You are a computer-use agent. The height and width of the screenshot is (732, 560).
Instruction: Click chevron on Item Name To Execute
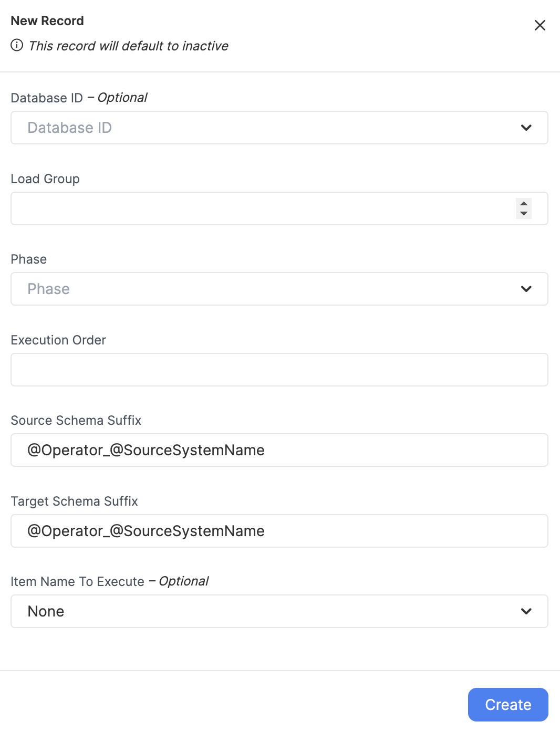click(x=526, y=611)
